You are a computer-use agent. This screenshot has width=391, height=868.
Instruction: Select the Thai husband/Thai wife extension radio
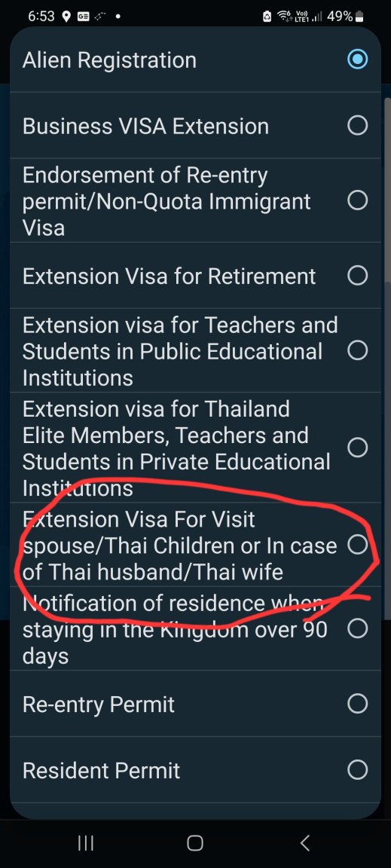pyautogui.click(x=357, y=545)
